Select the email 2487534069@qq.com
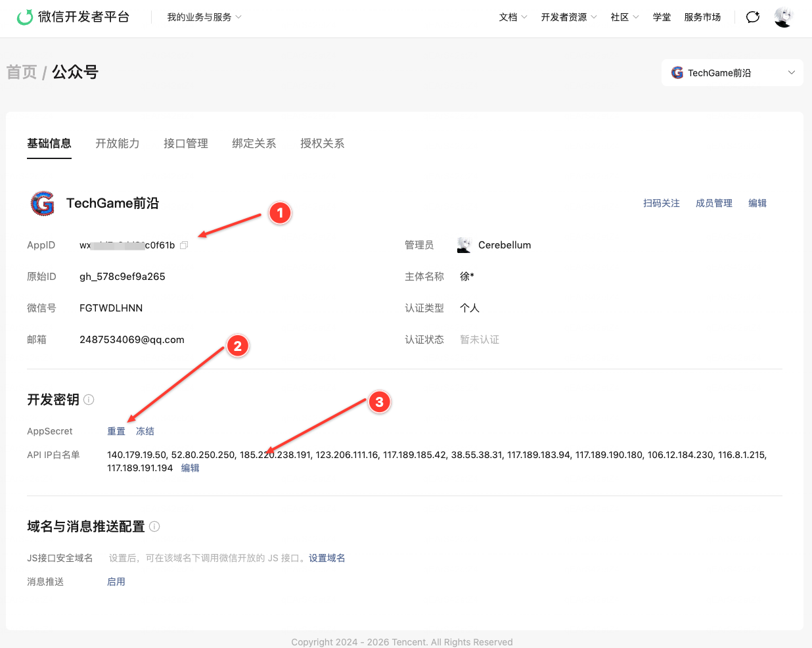The height and width of the screenshot is (648, 812). point(132,340)
